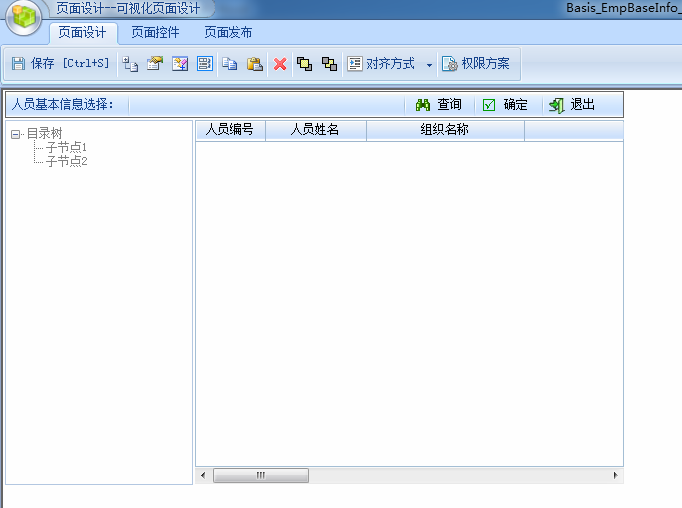The height and width of the screenshot is (508, 682).
Task: Select tree item 子节点2
Action: point(67,161)
